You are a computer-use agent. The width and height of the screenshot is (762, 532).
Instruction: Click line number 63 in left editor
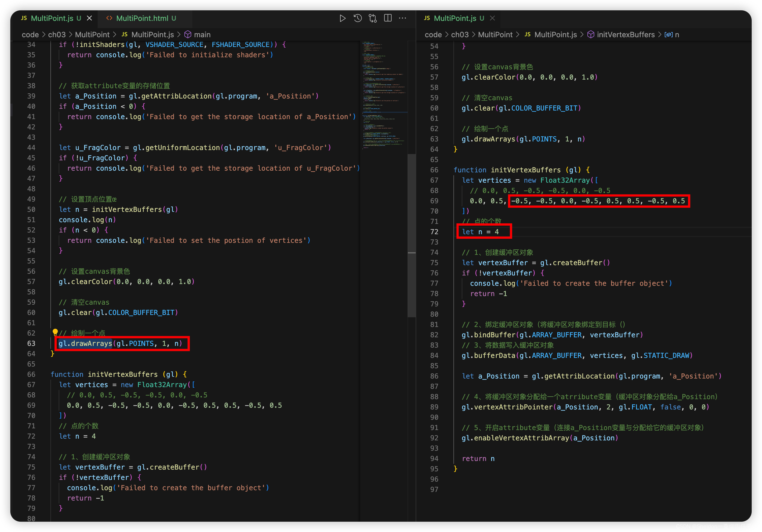[31, 344]
